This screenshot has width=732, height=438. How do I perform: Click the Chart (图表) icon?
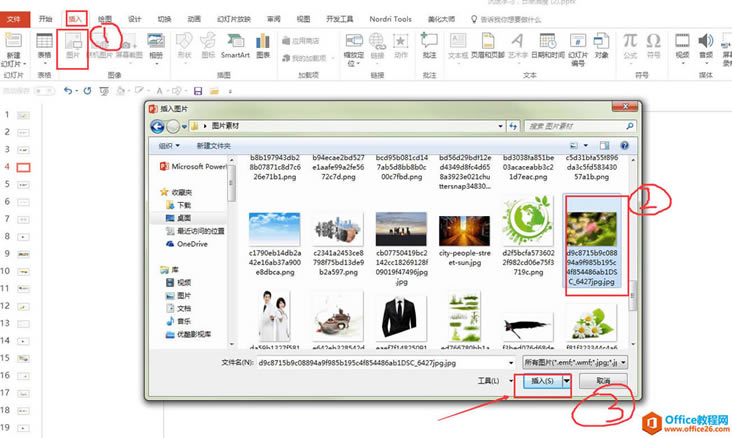pos(263,46)
